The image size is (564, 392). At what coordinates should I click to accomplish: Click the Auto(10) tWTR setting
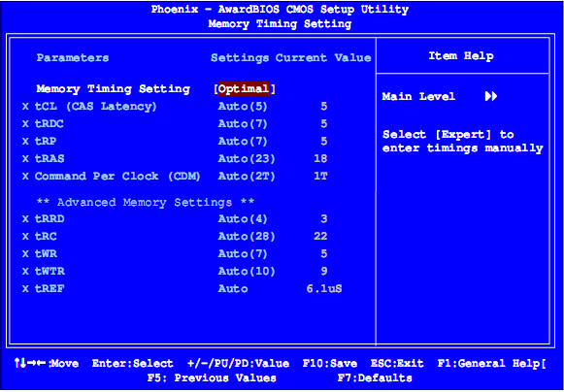coord(247,272)
